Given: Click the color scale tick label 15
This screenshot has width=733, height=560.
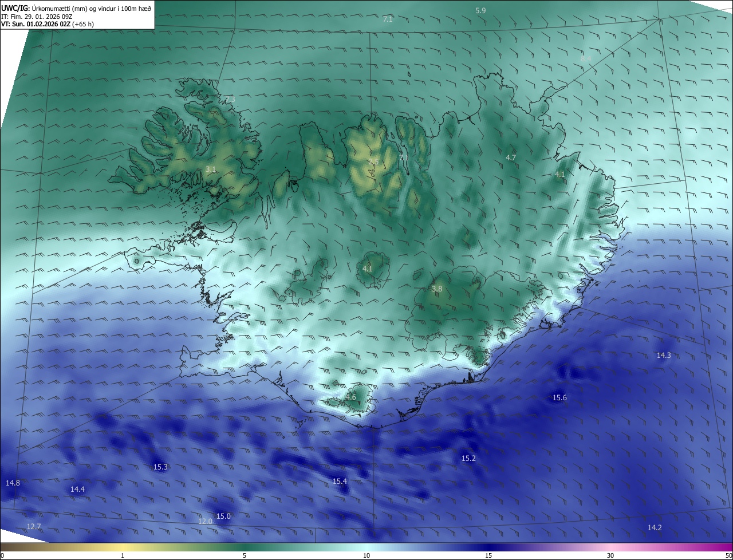Looking at the screenshot, I should (488, 555).
